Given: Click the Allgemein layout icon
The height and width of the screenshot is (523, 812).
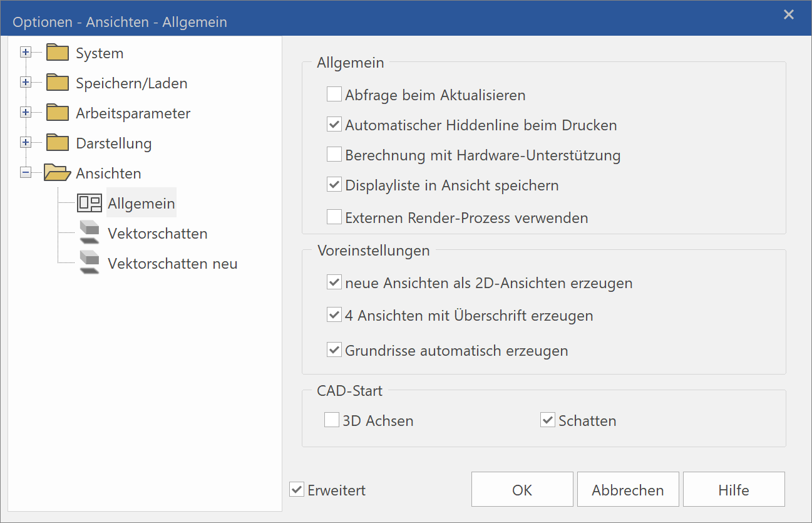Looking at the screenshot, I should (90, 204).
